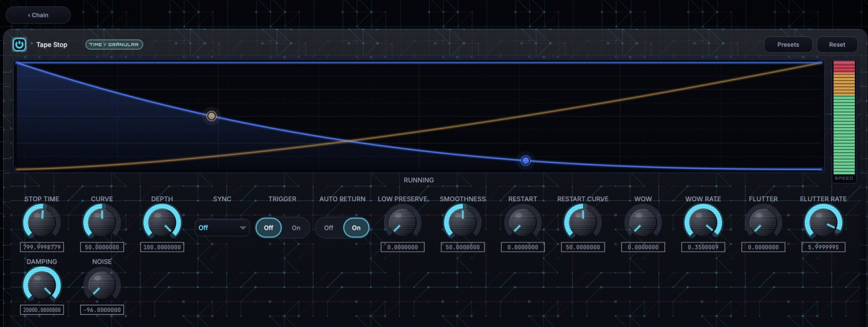This screenshot has height=327, width=868.
Task: Click the Wow Rate value field 0.3500009
Action: coord(703,247)
